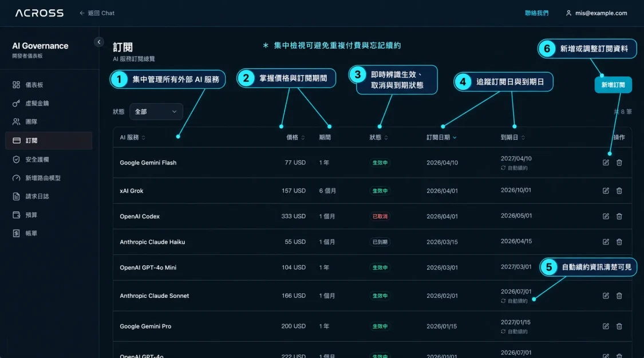Click the xAI Grok service name
The width and height of the screenshot is (644, 358).
(132, 191)
